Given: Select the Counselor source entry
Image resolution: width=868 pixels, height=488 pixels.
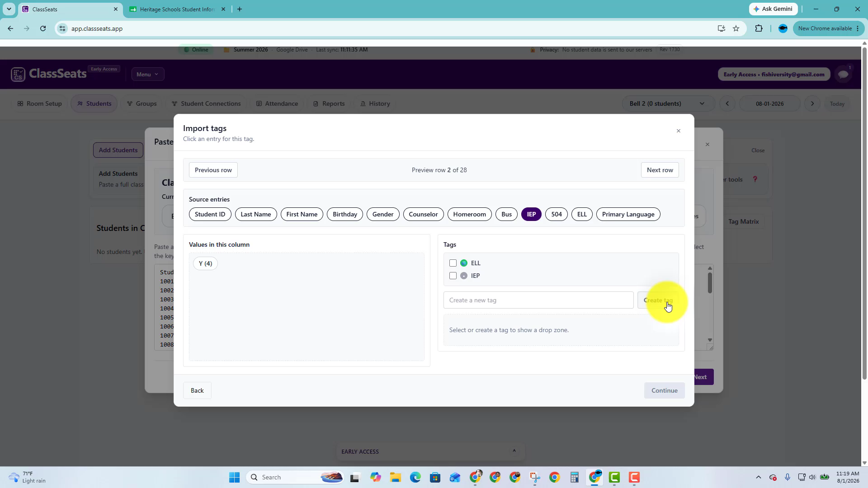Looking at the screenshot, I should [x=423, y=214].
